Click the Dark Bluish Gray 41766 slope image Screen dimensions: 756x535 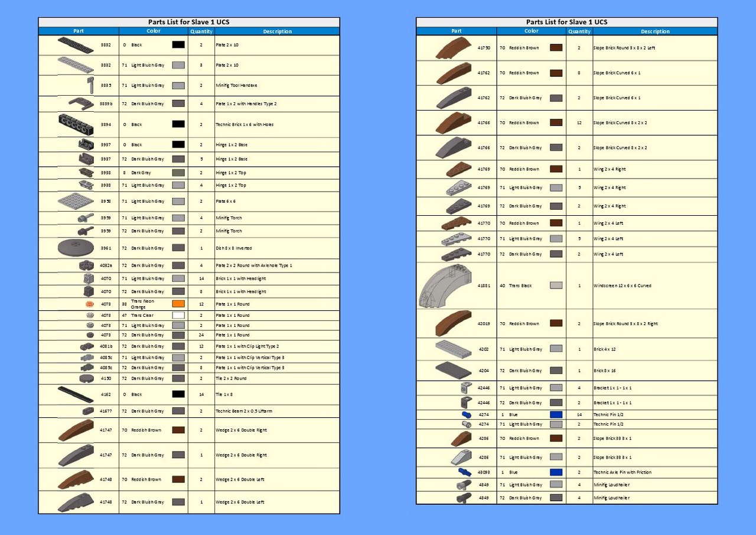click(x=454, y=147)
